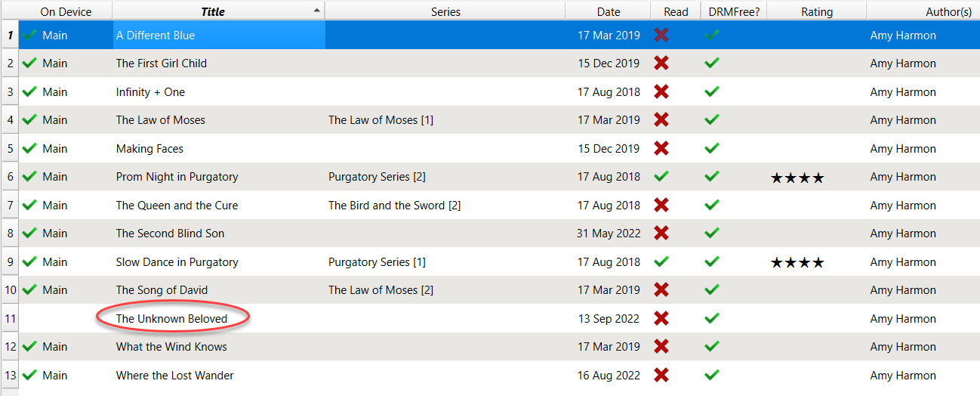Click the green Read checkmark for Prom Night in Purgatory
The height and width of the screenshot is (396, 980).
(x=661, y=177)
